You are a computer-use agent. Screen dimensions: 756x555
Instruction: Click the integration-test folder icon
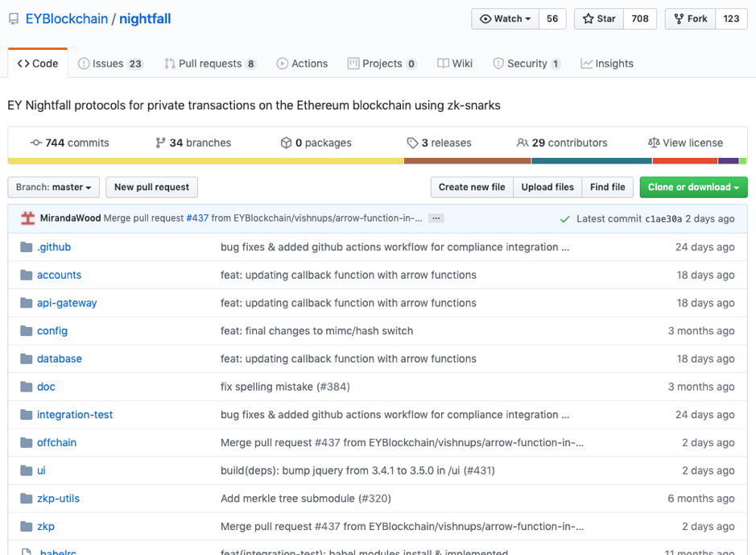pyautogui.click(x=26, y=415)
